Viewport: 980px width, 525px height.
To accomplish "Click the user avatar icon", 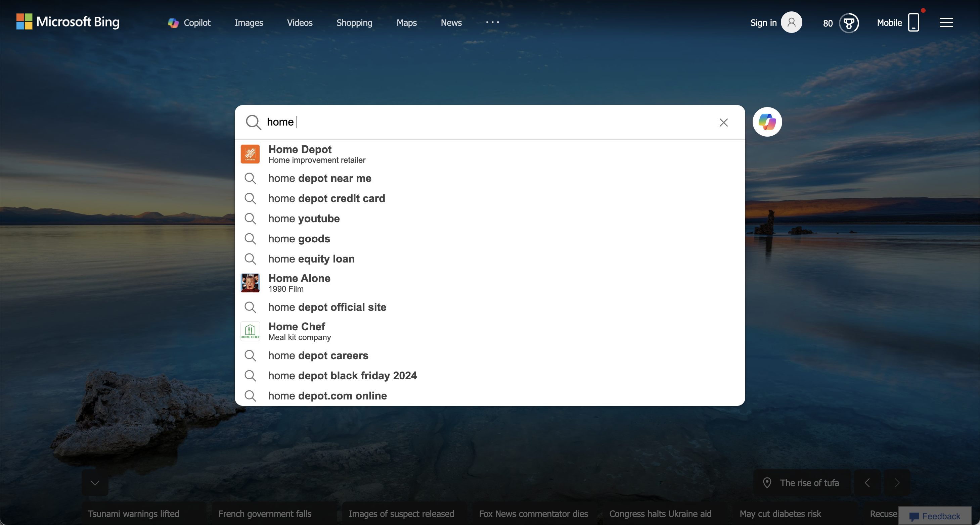I will 791,22.
